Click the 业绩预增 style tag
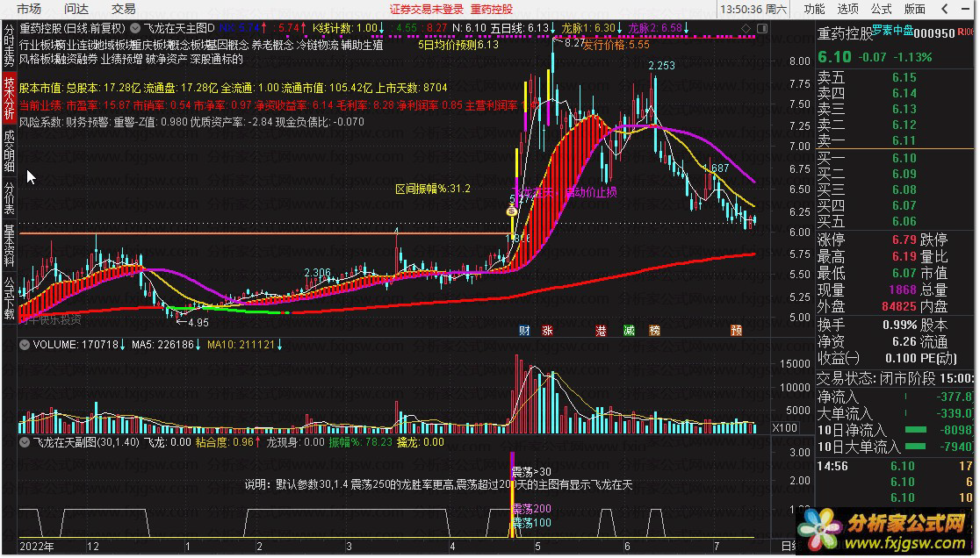The height and width of the screenshot is (558, 980). tap(121, 60)
